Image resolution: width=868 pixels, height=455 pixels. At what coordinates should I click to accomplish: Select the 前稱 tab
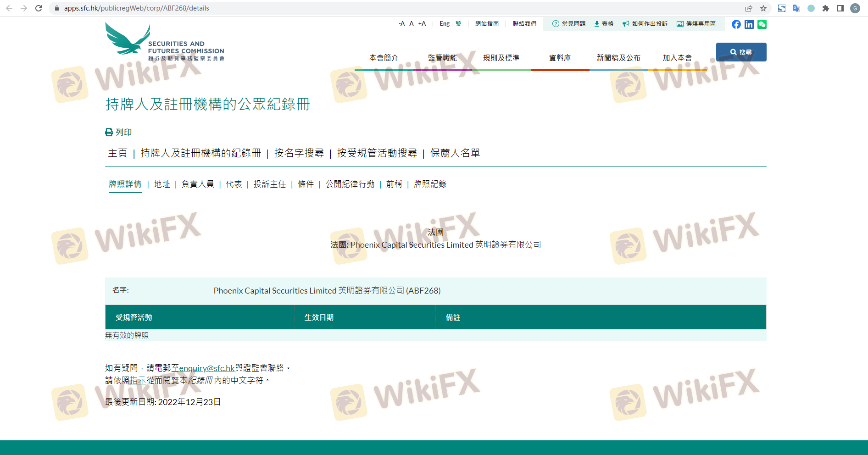pyautogui.click(x=394, y=184)
